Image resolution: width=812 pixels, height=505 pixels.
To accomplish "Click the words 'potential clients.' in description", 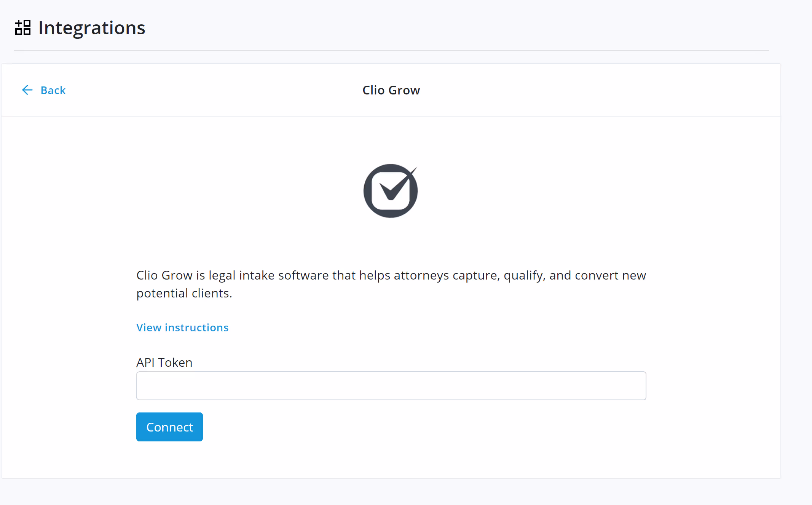I will [x=184, y=293].
